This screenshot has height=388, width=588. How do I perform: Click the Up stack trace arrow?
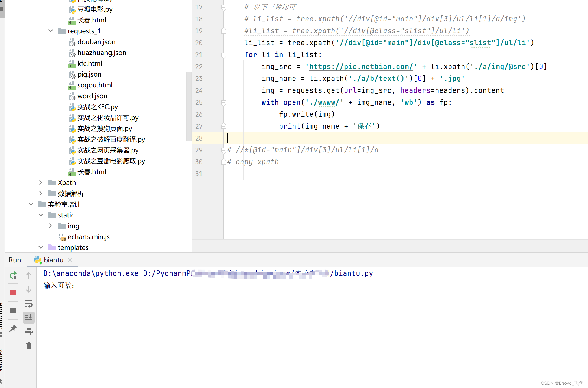point(29,275)
